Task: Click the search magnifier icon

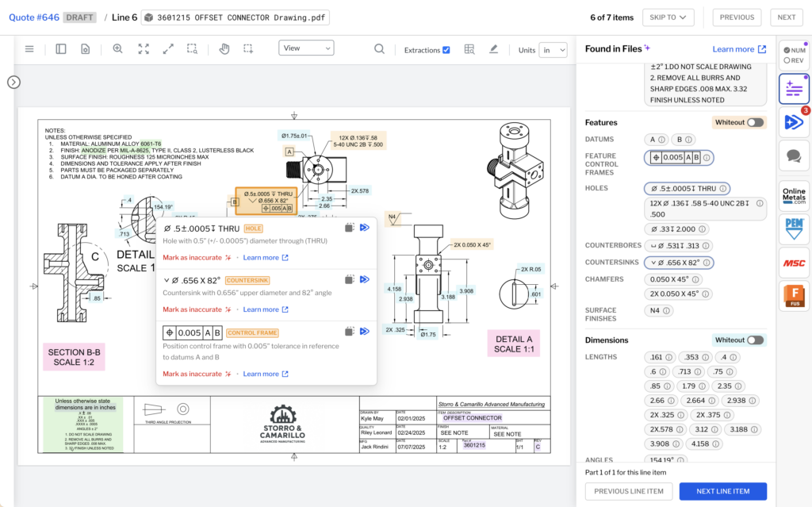Action: click(380, 49)
